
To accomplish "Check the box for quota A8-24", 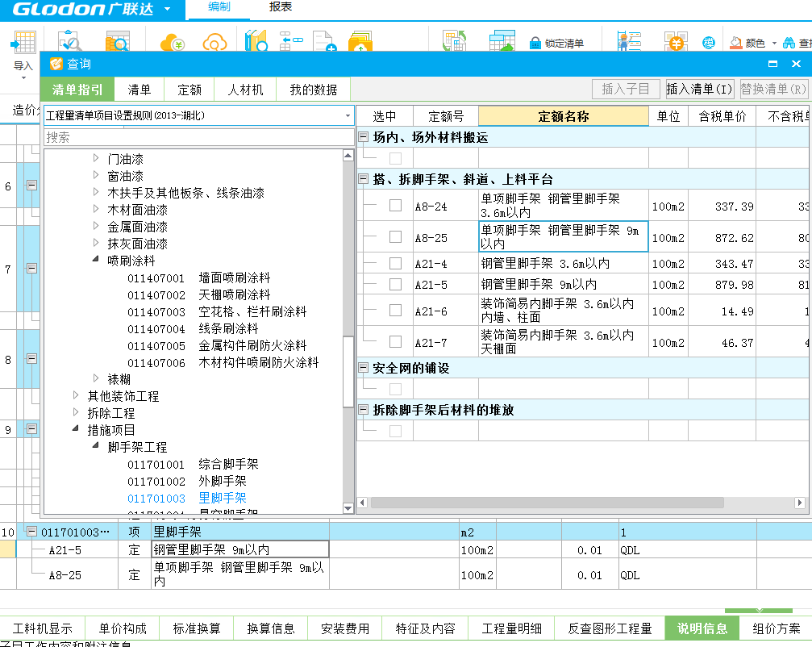I will click(x=395, y=206).
